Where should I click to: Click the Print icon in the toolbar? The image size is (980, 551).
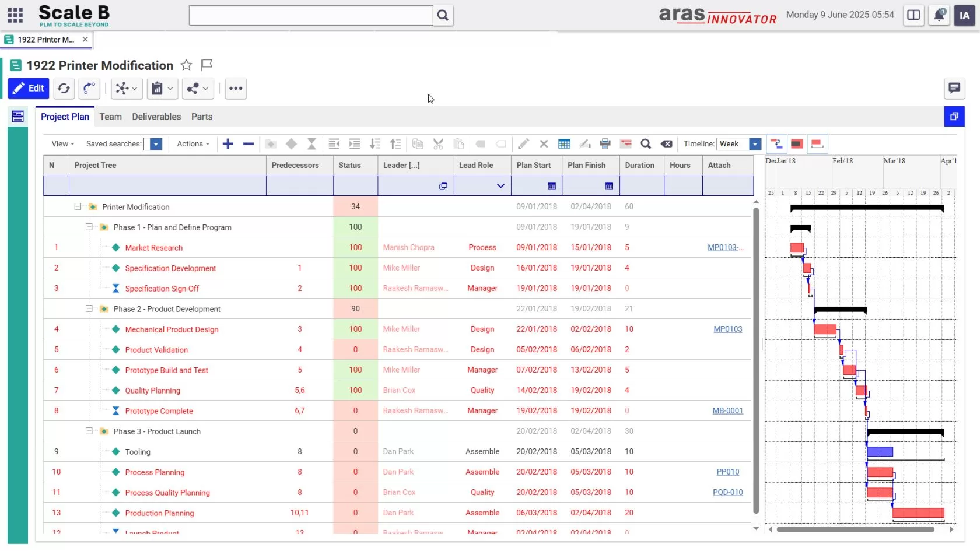[605, 144]
